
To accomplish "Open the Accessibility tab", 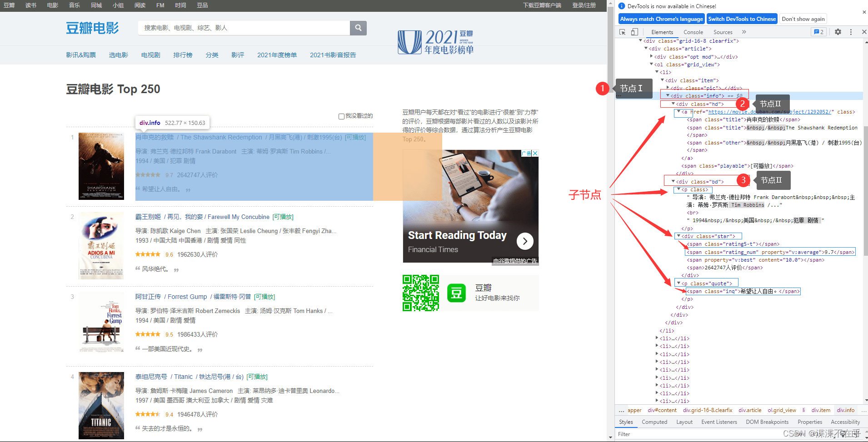I will click(x=845, y=422).
